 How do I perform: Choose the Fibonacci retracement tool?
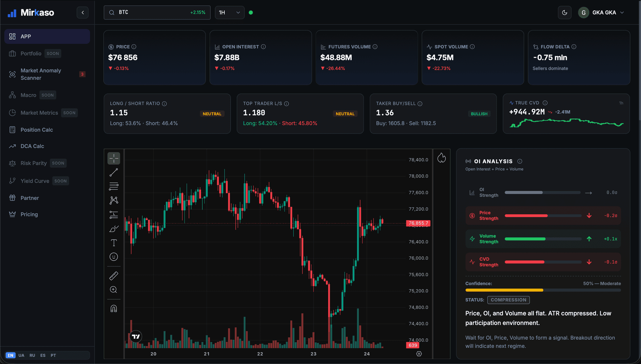(x=114, y=186)
